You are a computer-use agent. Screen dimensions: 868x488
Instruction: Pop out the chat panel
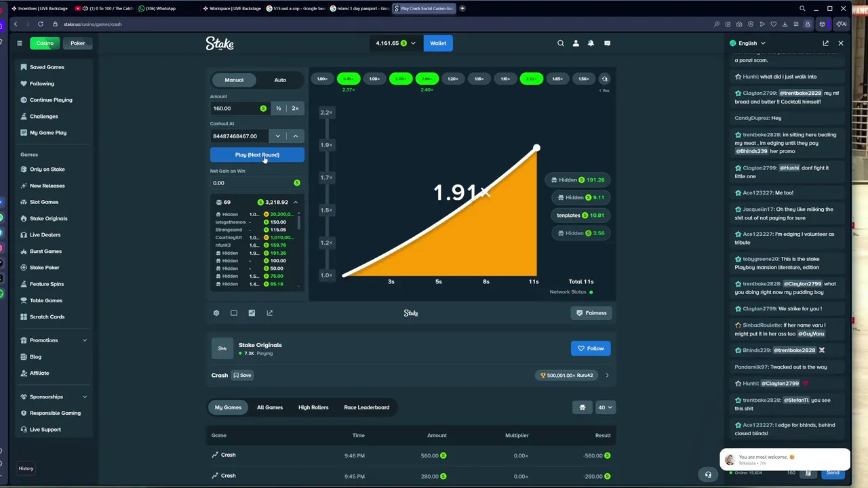[825, 43]
